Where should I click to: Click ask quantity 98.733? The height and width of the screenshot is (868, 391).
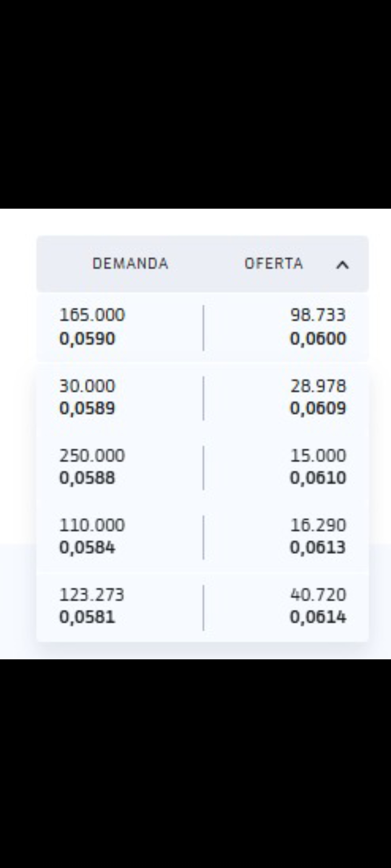(318, 315)
